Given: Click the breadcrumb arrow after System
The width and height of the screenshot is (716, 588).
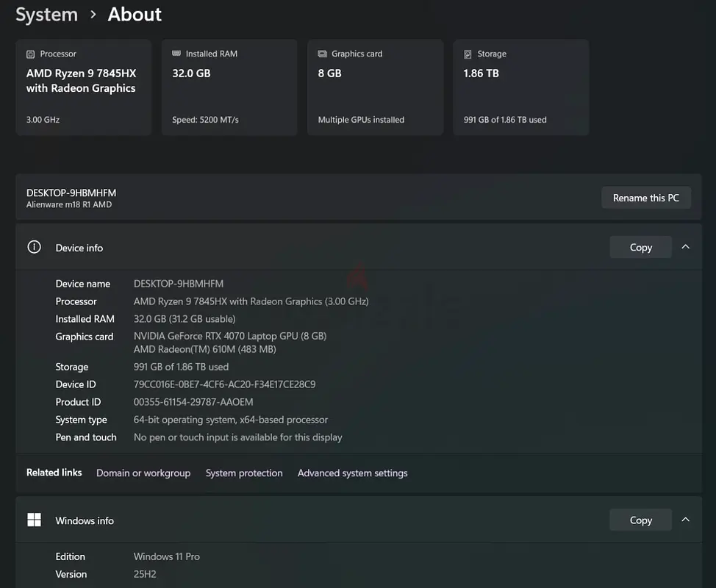Looking at the screenshot, I should [93, 15].
